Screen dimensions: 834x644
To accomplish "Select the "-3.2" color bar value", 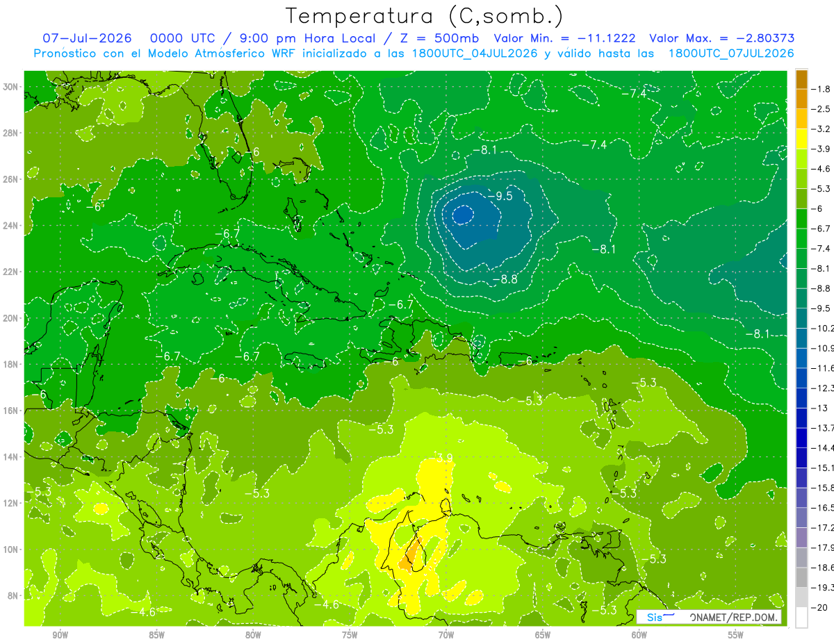I will coord(821,129).
